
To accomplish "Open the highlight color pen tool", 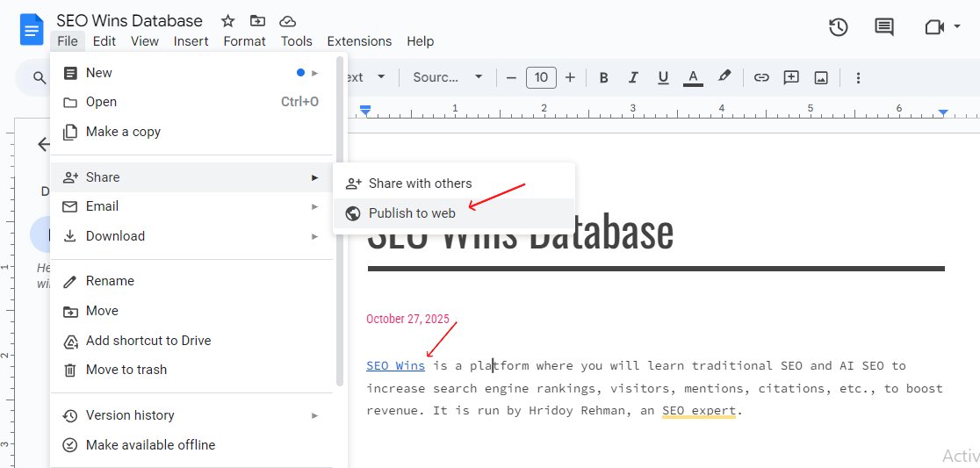I will 724,76.
